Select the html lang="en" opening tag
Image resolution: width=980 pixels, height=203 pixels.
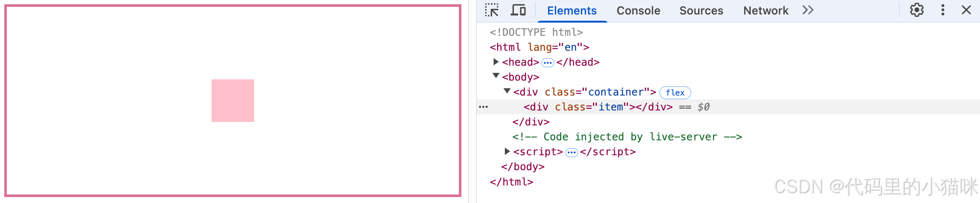click(x=539, y=47)
